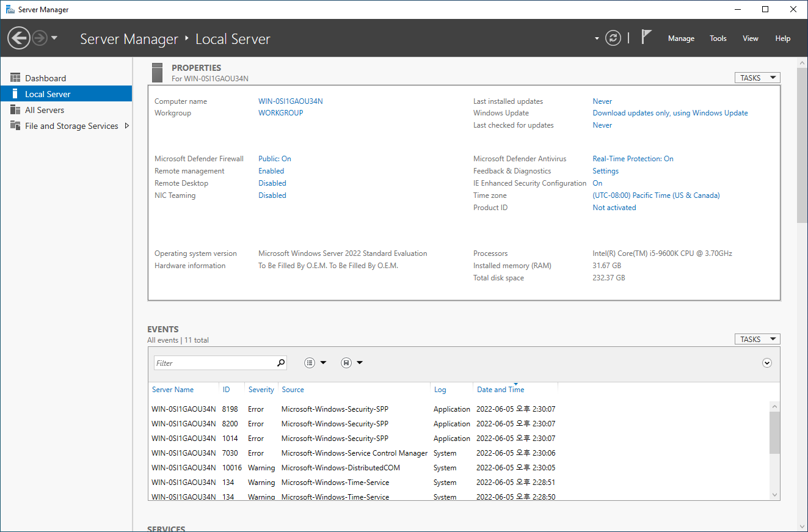The width and height of the screenshot is (808, 532).
Task: Open the navigation history dropdown arrow
Action: pyautogui.click(x=54, y=38)
